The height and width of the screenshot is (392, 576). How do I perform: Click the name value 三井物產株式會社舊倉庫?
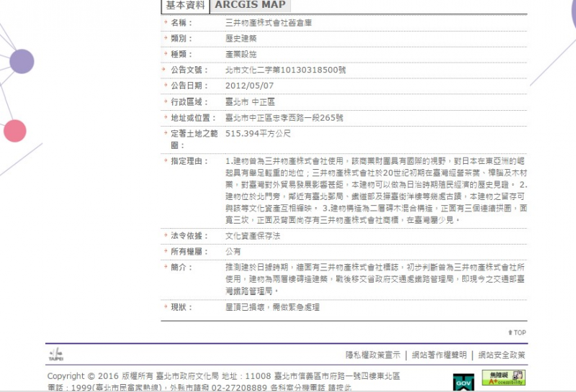pyautogui.click(x=268, y=23)
